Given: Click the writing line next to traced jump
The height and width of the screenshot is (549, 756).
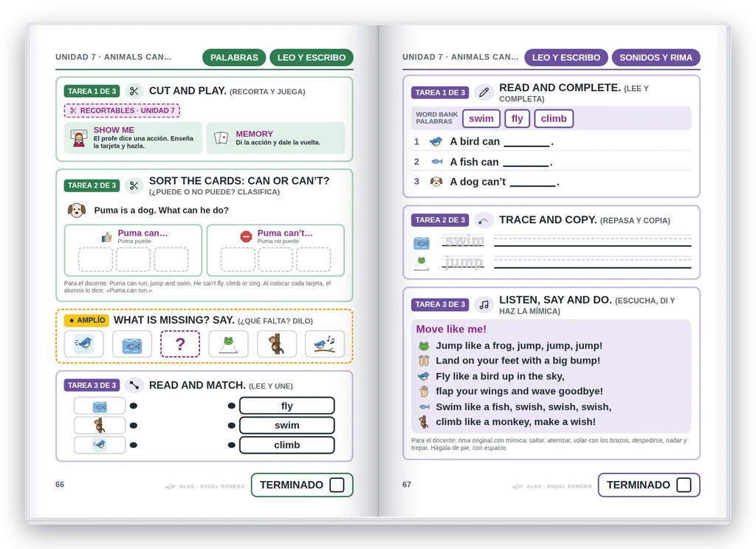Looking at the screenshot, I should [593, 263].
